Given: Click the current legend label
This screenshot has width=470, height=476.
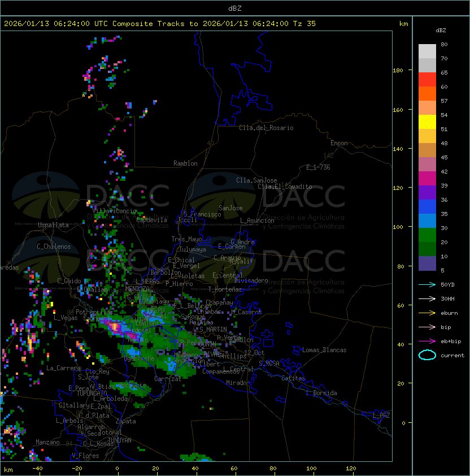Looking at the screenshot, I should (x=452, y=355).
